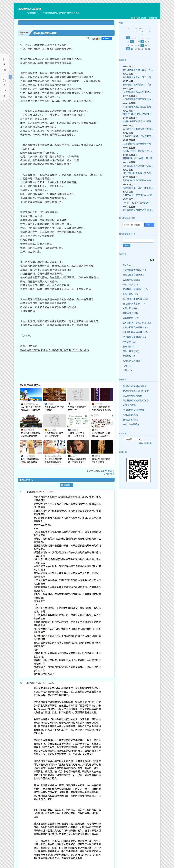This screenshot has width=174, height=868.
Task: Click 部落格全站分類：圖文創作 link
Action: [x=144, y=18]
